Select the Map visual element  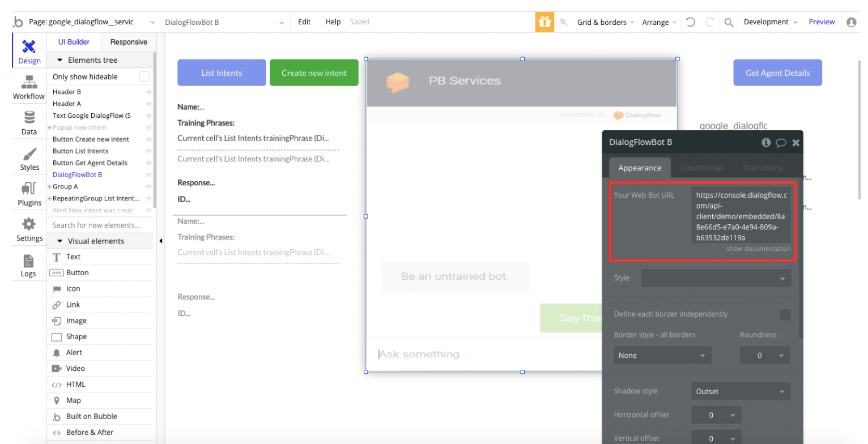(100, 400)
